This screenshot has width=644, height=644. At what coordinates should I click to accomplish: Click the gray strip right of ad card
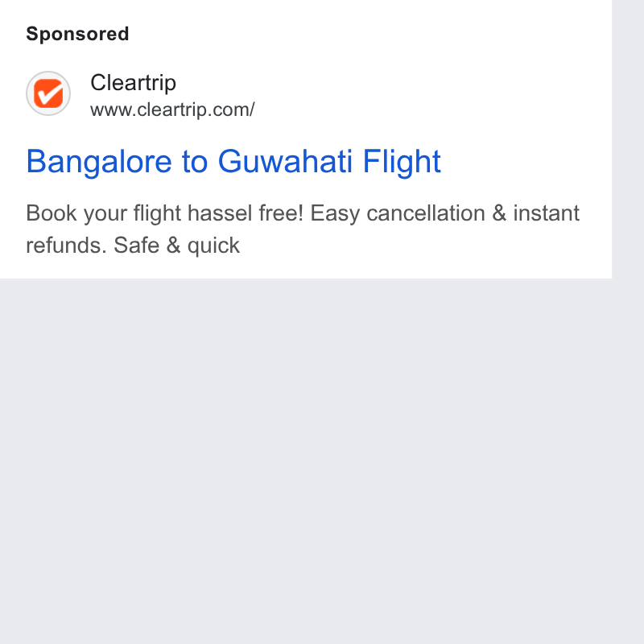pos(628,139)
